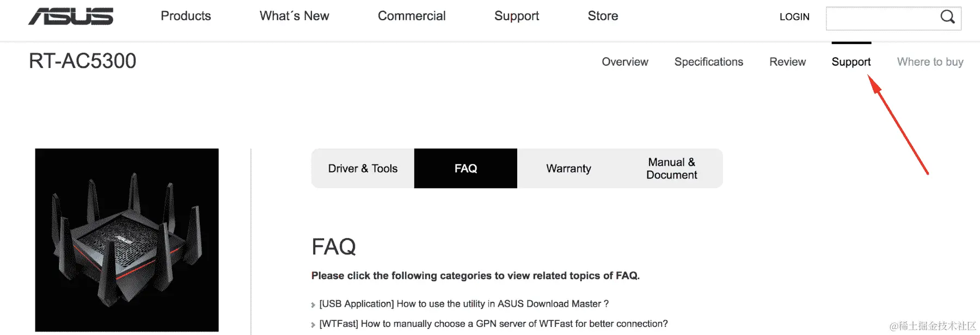
Task: Open the Where to buy tab
Action: 930,62
